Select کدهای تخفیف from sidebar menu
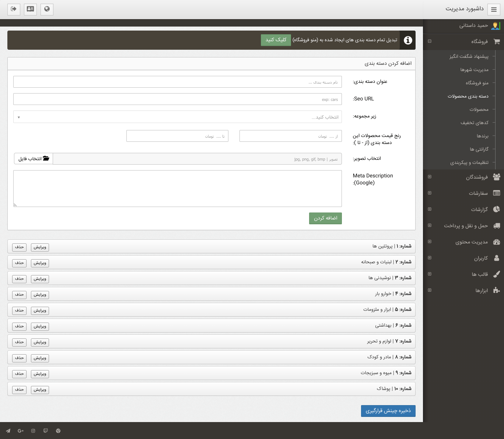This screenshot has width=504, height=439. click(474, 123)
